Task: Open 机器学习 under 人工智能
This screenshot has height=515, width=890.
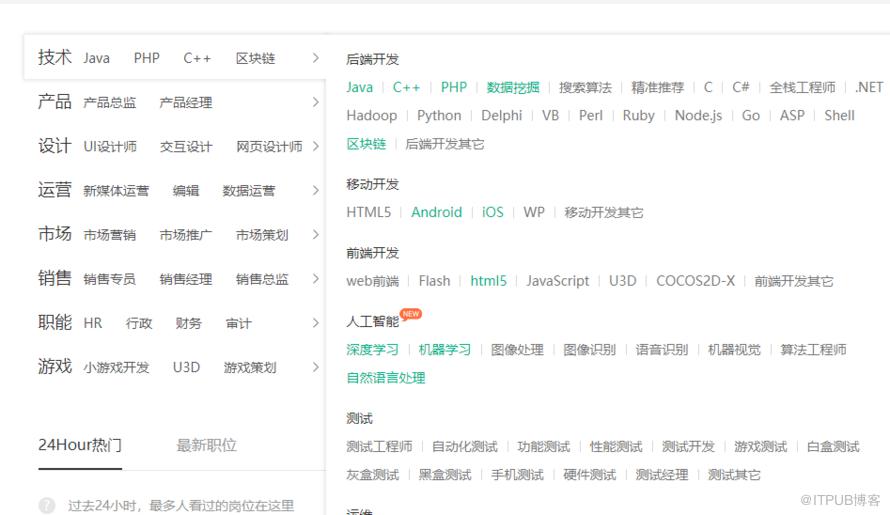Action: tap(444, 350)
